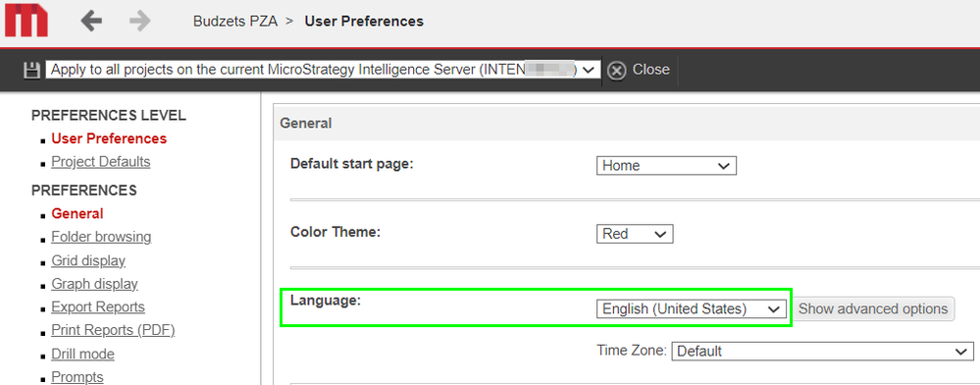The image size is (980, 385).
Task: Click the PREFERENCES LEVEL heading
Action: click(109, 115)
